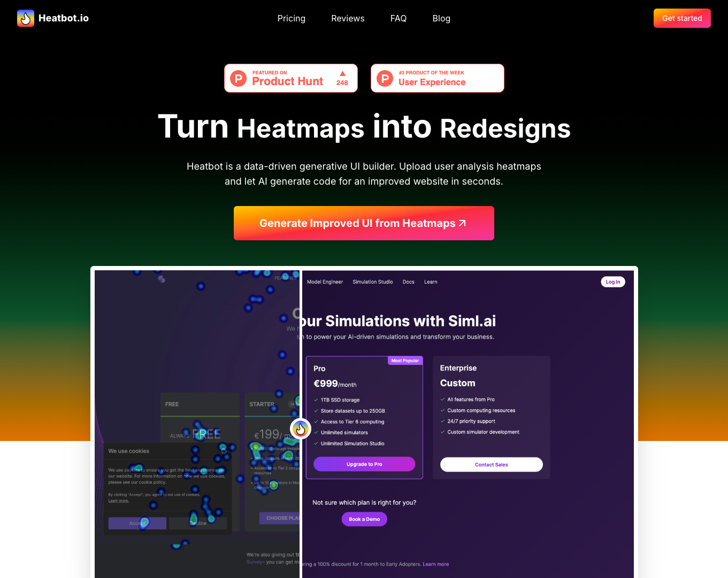
Task: Accept cookies in the heatmap preview banner
Action: (x=137, y=523)
